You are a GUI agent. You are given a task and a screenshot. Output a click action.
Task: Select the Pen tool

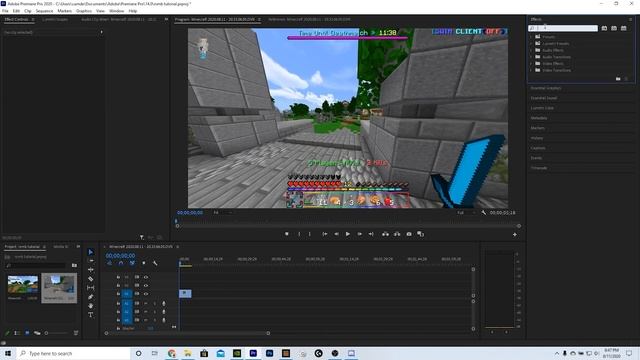tap(91, 297)
